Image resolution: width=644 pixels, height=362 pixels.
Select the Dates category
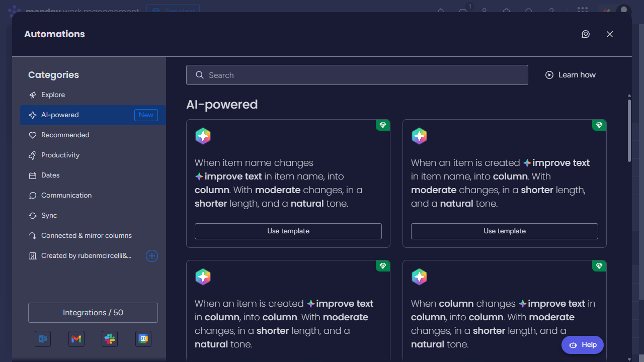(x=50, y=175)
